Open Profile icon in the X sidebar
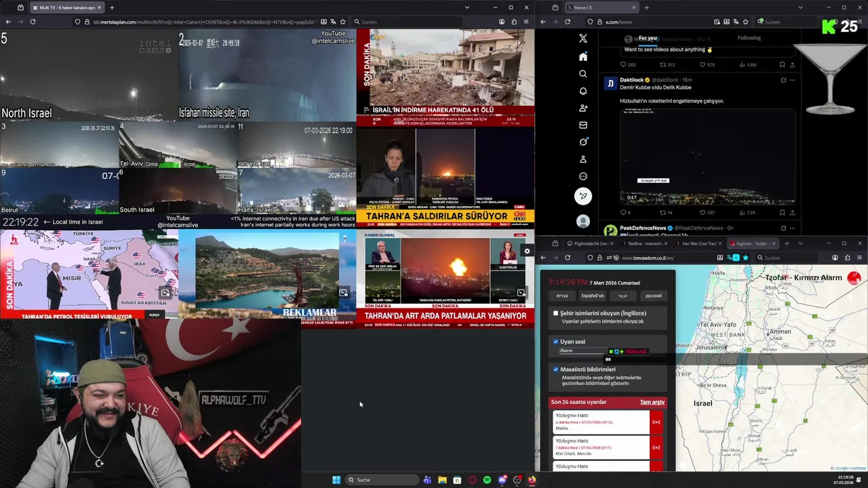This screenshot has width=868, height=488. (x=583, y=159)
